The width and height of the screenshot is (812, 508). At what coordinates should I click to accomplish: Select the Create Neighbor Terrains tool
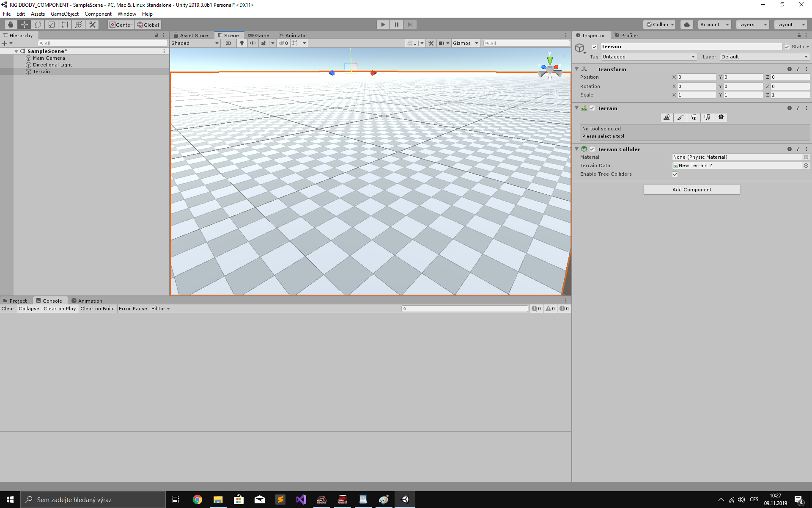[x=667, y=117]
